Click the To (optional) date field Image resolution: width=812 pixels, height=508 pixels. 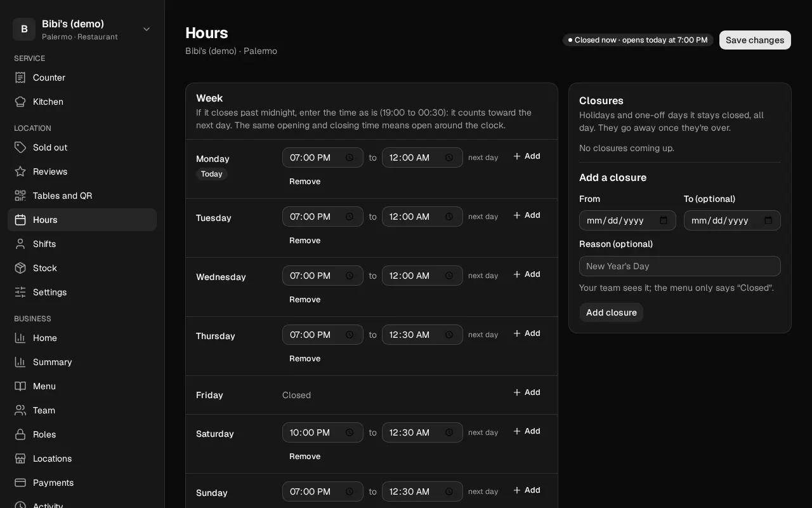click(732, 220)
